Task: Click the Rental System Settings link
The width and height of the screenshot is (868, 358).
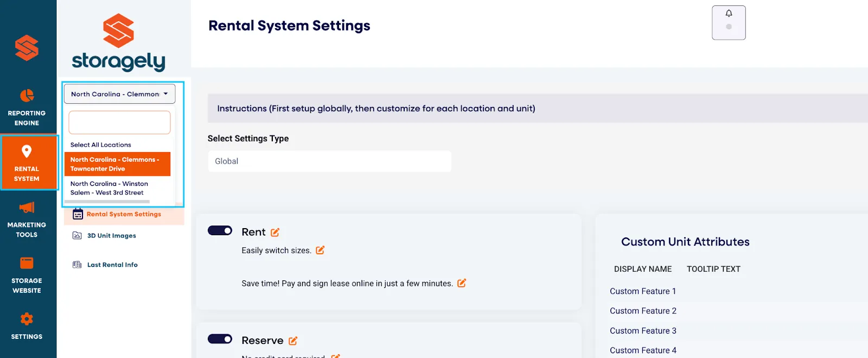Action: pyautogui.click(x=124, y=214)
